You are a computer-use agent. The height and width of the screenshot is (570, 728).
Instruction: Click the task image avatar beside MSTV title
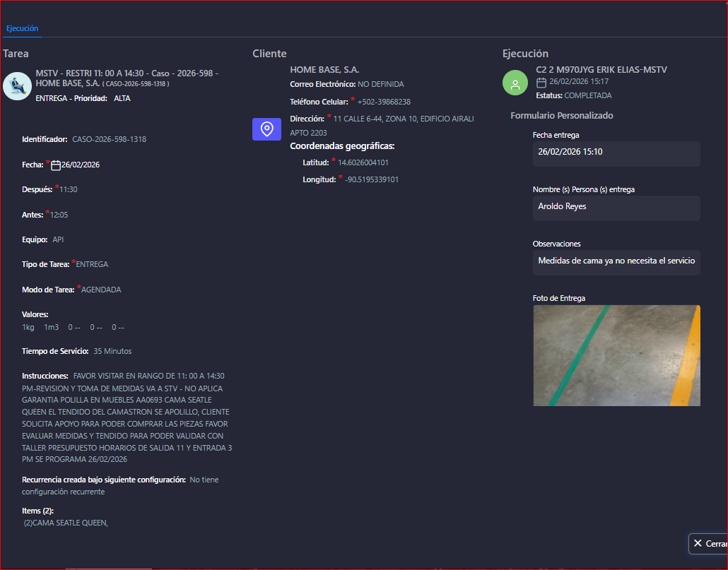coord(17,85)
